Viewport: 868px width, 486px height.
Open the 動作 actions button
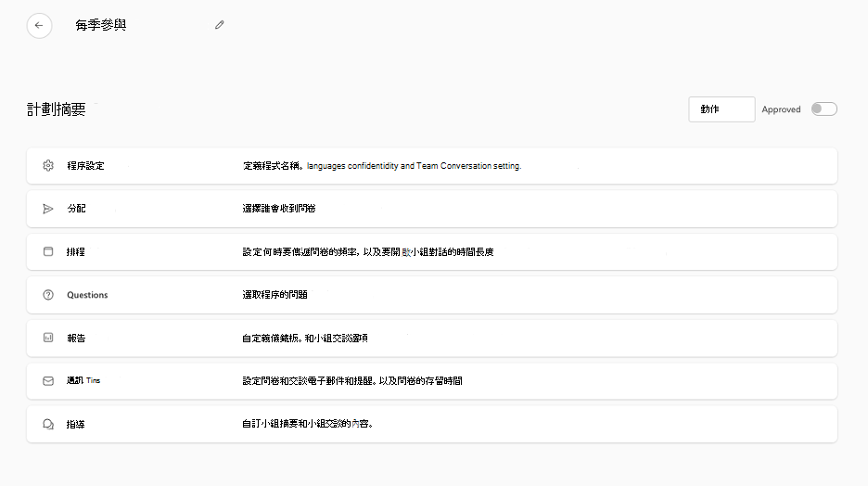pyautogui.click(x=721, y=109)
